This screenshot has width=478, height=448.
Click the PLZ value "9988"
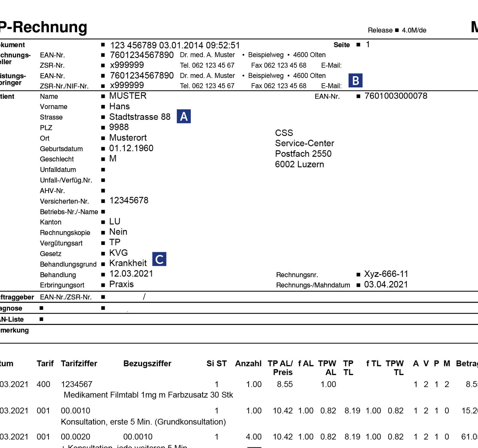coord(119,127)
